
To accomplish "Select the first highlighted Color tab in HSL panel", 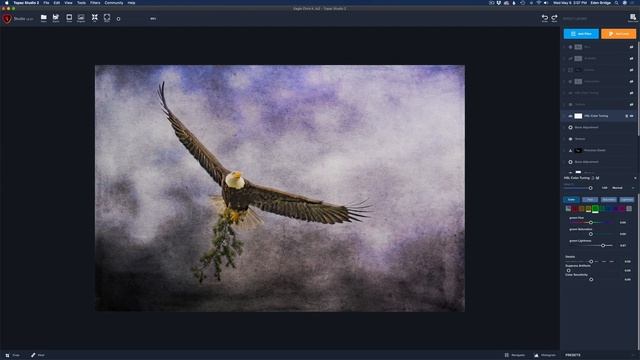I will click(x=571, y=200).
